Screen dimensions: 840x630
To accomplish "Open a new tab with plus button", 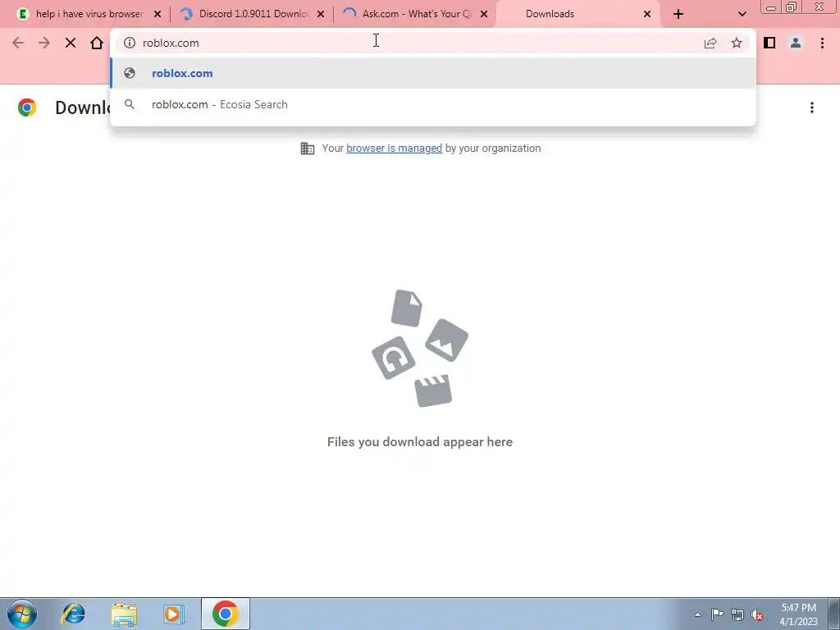I will coord(678,14).
